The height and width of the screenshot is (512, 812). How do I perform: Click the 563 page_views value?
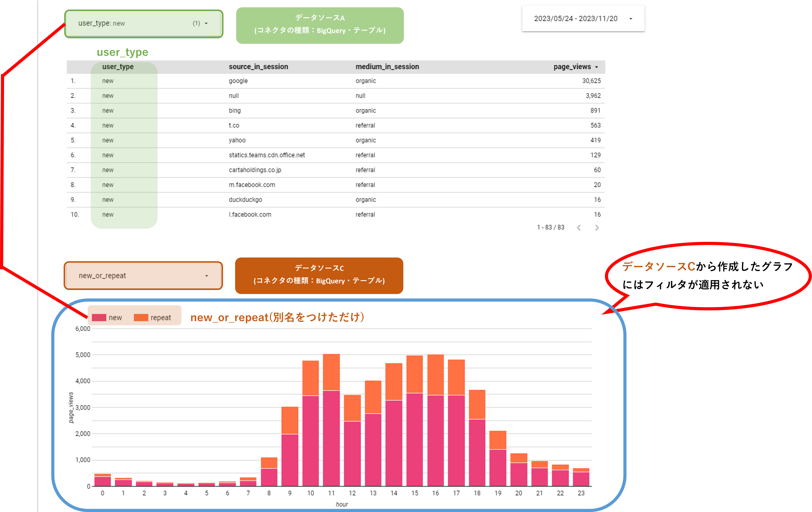click(596, 125)
